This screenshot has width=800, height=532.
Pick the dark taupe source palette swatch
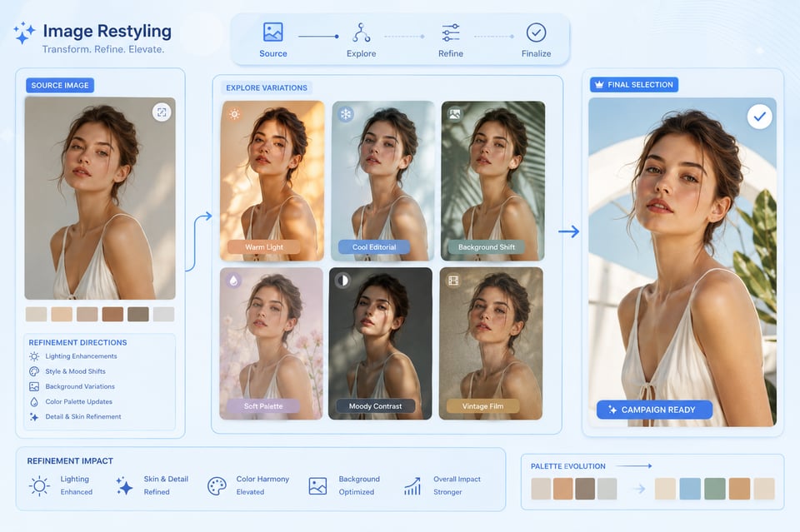(138, 314)
